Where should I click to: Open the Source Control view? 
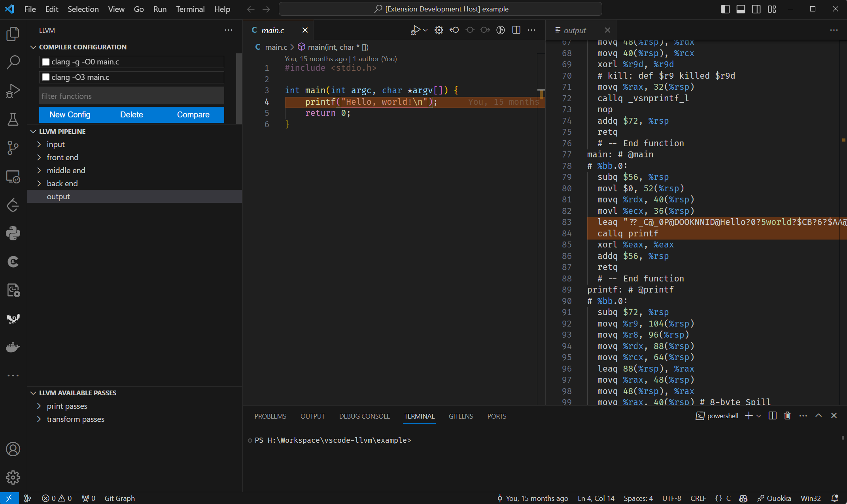13,148
